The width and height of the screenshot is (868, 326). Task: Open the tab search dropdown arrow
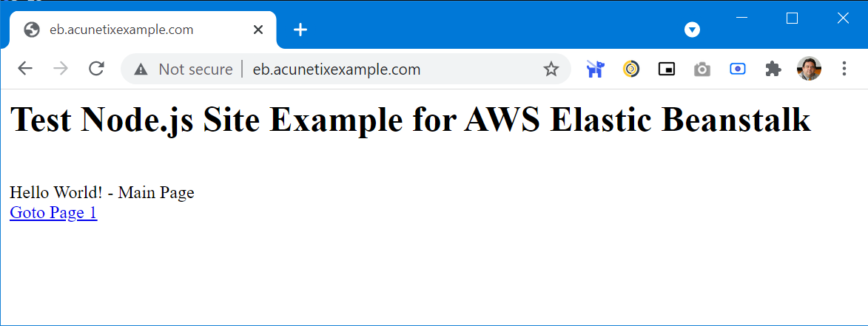tap(693, 30)
